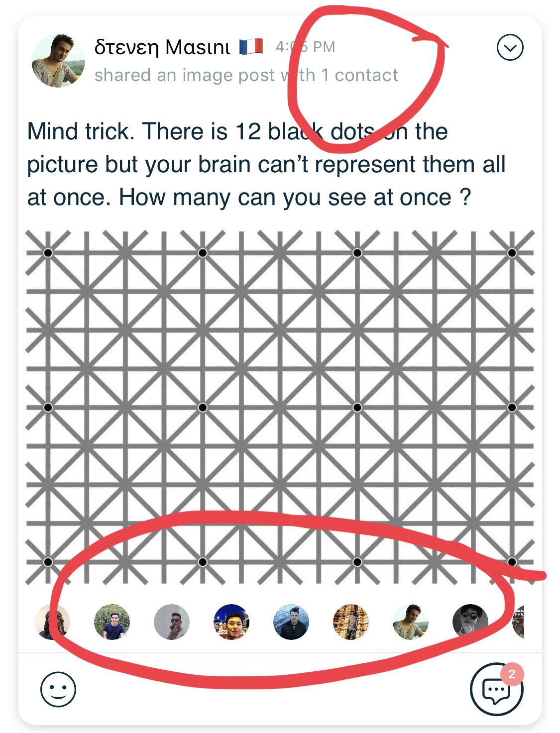Viewport: 560px width, 733px height.
Task: Click the red badge showing 2 comments
Action: pos(511,675)
